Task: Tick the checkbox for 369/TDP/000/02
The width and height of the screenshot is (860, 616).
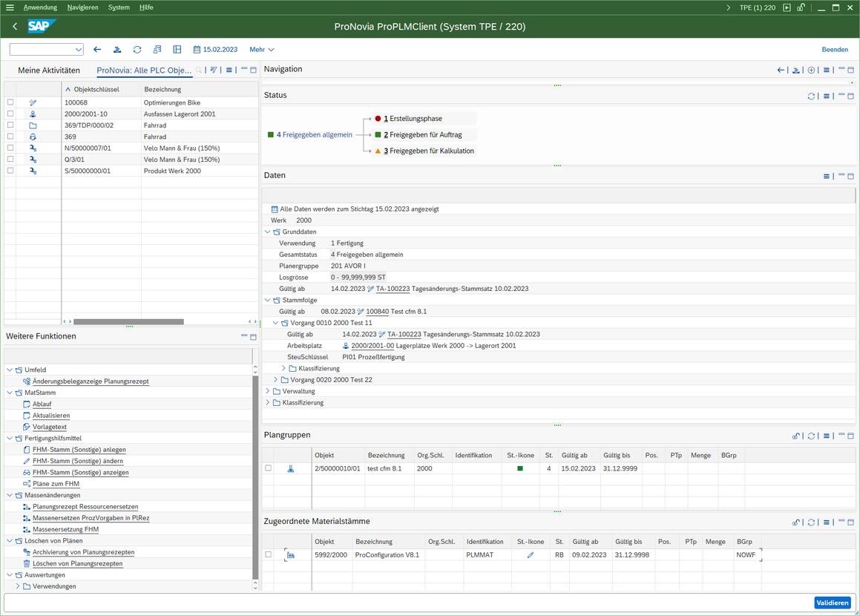Action: pyautogui.click(x=10, y=125)
